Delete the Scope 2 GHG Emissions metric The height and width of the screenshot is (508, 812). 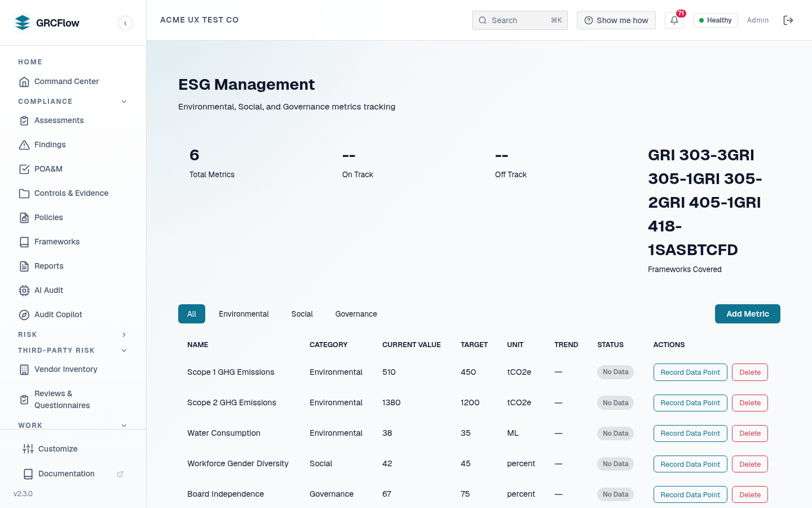click(x=750, y=403)
